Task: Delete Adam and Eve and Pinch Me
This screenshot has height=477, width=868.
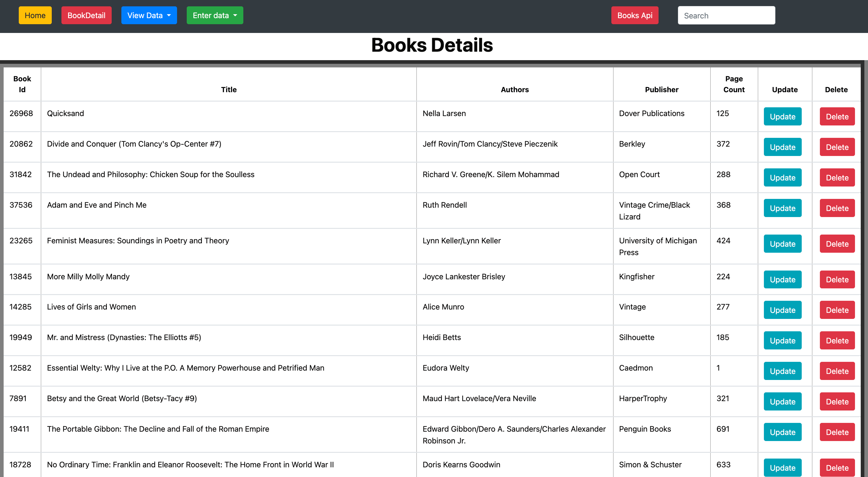Action: click(837, 208)
